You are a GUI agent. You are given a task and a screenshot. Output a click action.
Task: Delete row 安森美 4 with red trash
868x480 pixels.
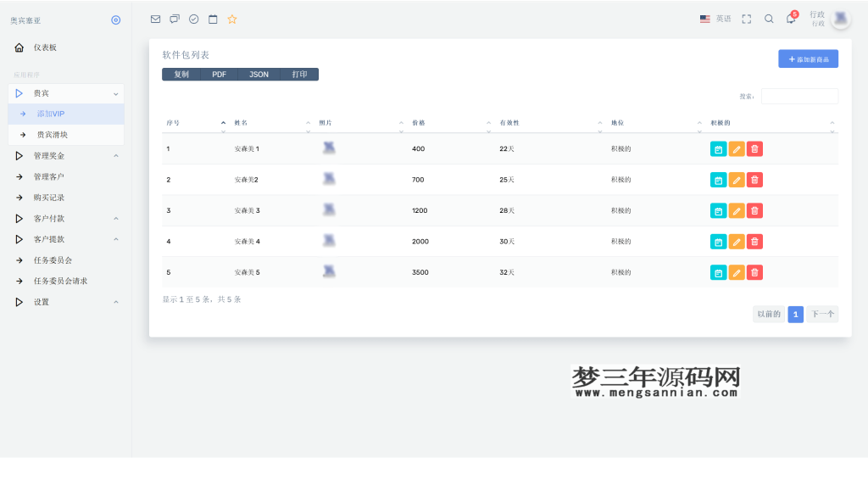pos(754,242)
